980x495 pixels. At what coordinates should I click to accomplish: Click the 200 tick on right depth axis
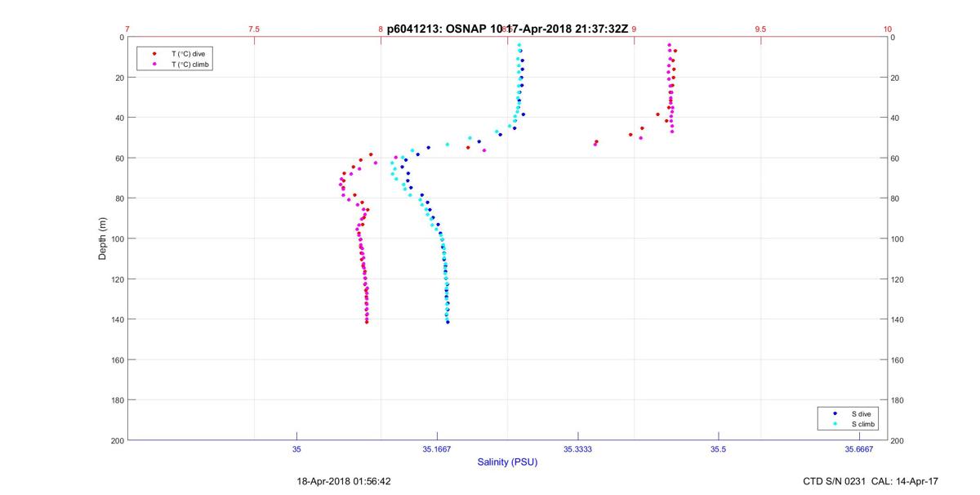(898, 440)
